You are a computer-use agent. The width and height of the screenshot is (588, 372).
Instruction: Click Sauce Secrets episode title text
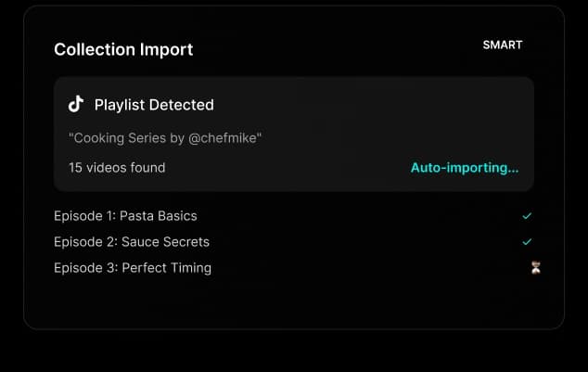point(165,242)
